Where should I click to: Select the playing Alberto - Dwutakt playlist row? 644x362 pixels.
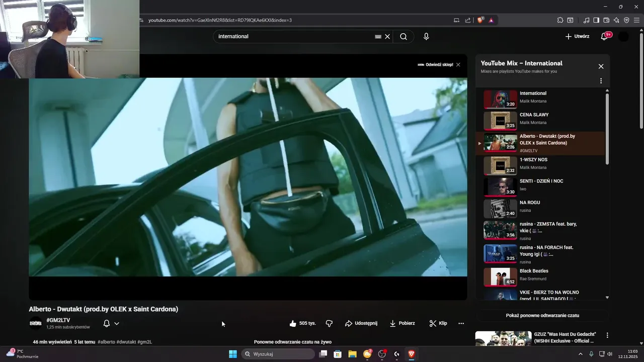[x=539, y=143]
